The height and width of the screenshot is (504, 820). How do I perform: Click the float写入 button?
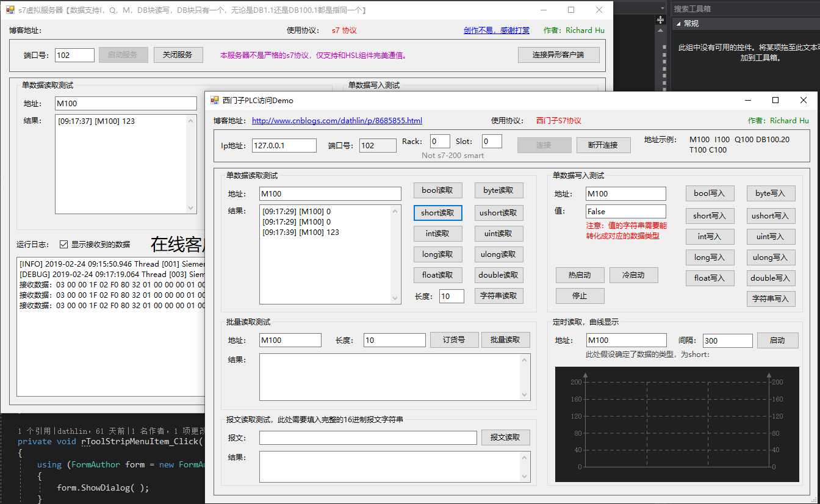pyautogui.click(x=710, y=278)
